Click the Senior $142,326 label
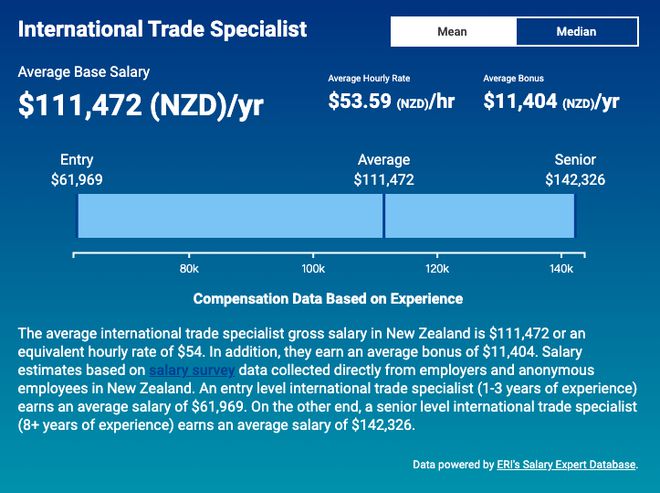660x493 pixels. pyautogui.click(x=575, y=170)
